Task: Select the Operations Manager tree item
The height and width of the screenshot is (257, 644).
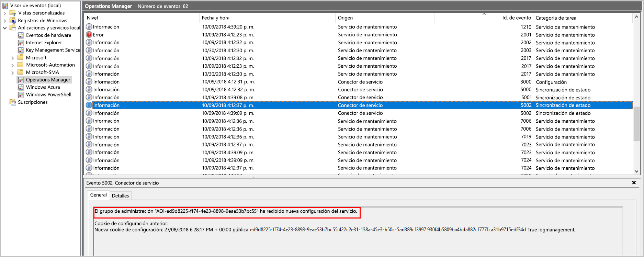Action: pyautogui.click(x=48, y=80)
